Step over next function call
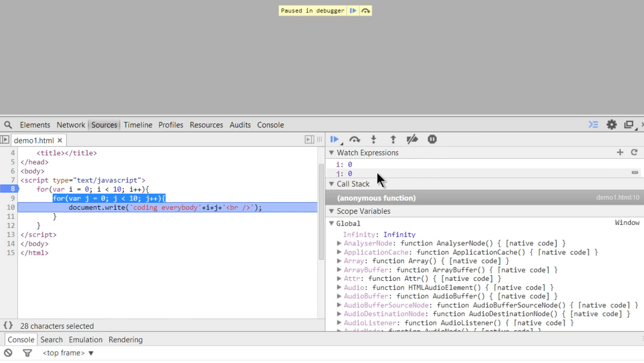 [x=354, y=140]
